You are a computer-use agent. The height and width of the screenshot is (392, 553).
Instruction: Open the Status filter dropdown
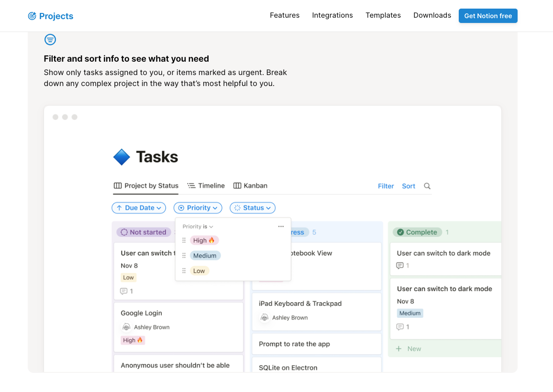click(253, 208)
